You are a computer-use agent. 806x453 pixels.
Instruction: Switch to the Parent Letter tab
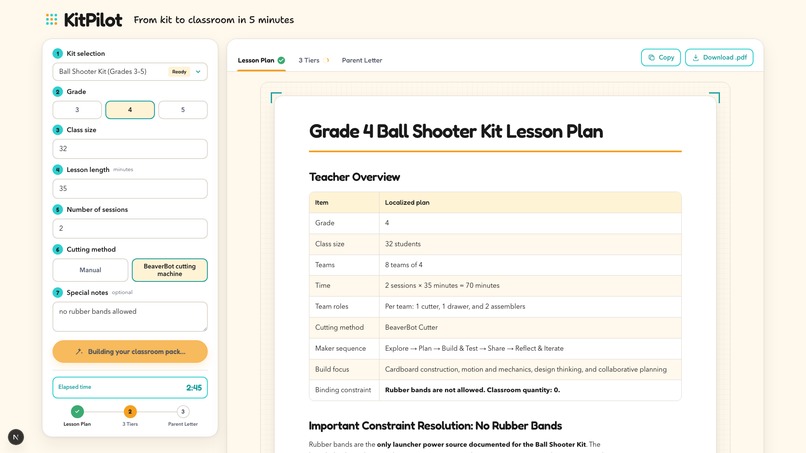[362, 60]
